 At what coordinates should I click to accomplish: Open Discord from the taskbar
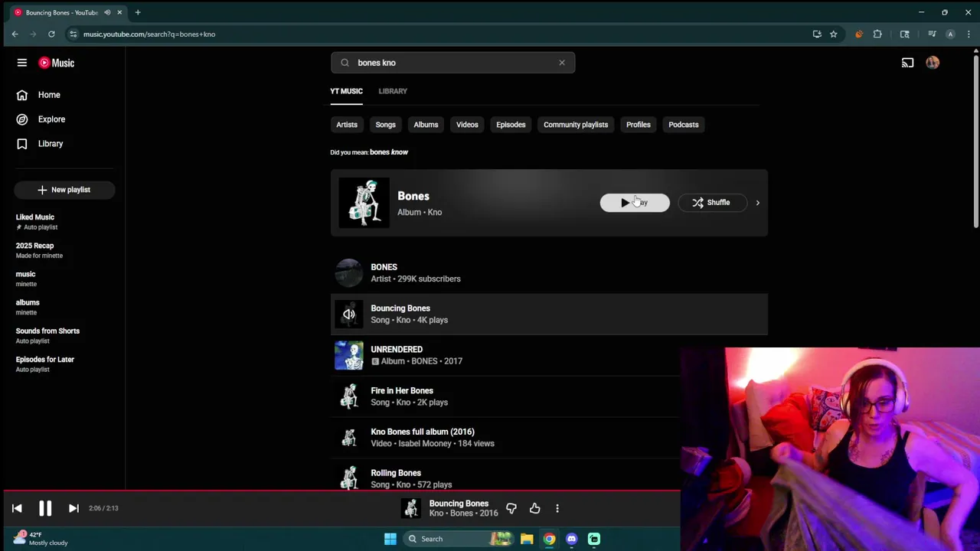coord(571,539)
